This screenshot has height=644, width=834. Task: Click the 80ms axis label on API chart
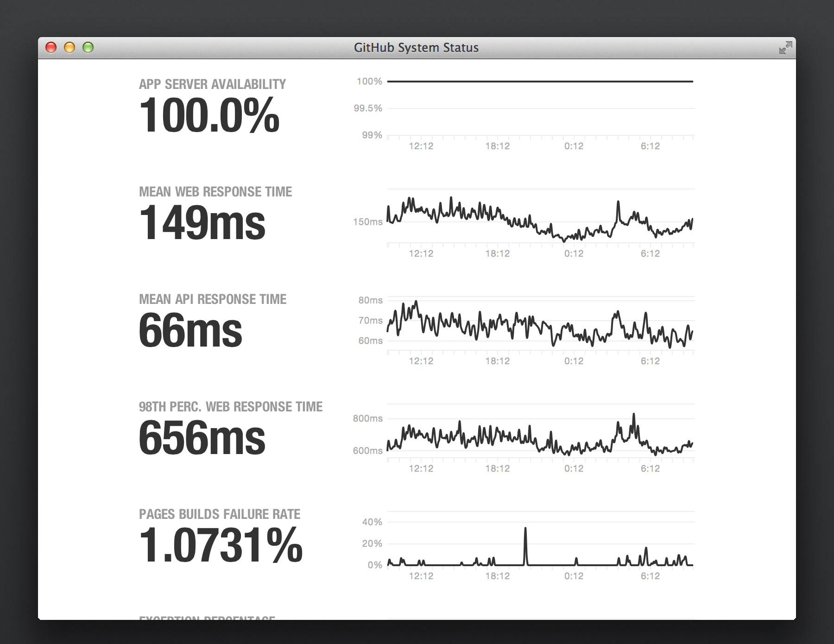(370, 300)
